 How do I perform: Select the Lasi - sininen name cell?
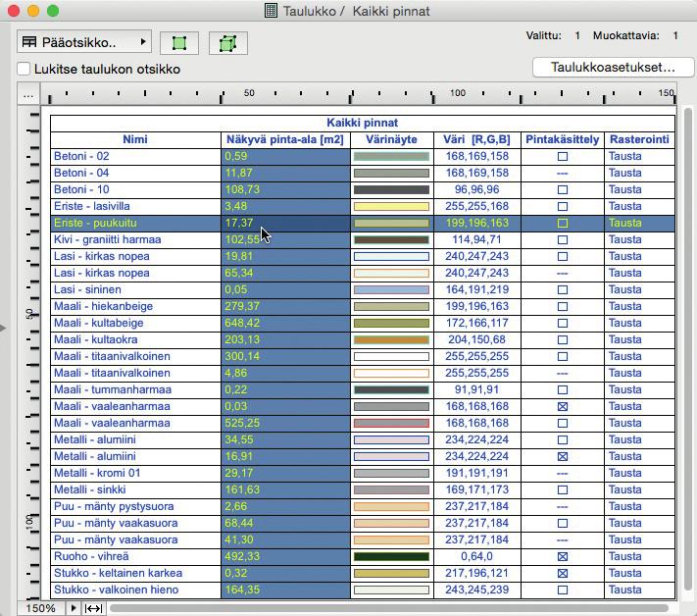coord(135,290)
